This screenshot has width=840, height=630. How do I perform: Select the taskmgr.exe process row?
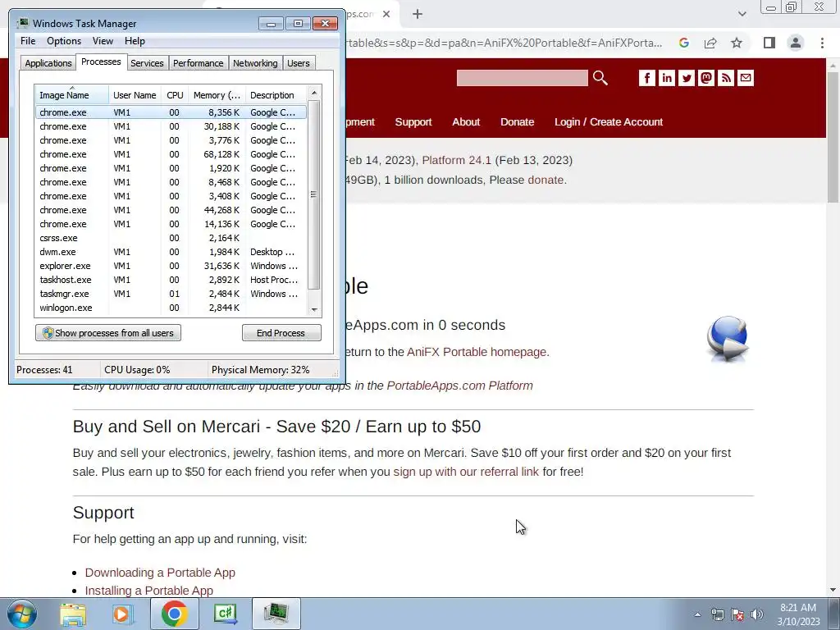171,294
